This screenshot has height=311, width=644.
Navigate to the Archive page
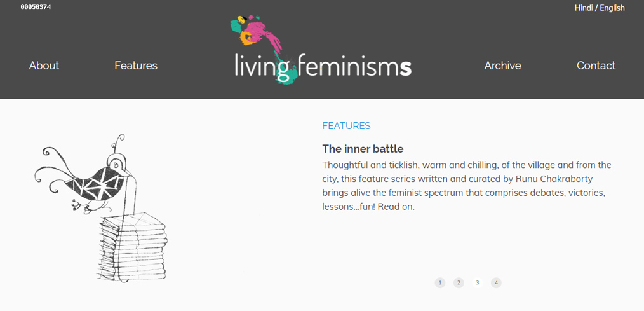click(502, 66)
